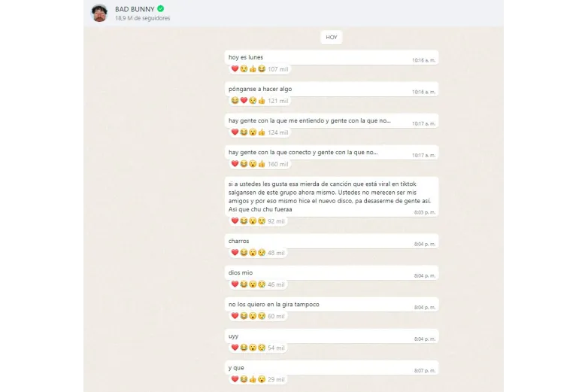588x392 pixels.
Task: Open the 160 mil reaction count
Action: point(277,164)
